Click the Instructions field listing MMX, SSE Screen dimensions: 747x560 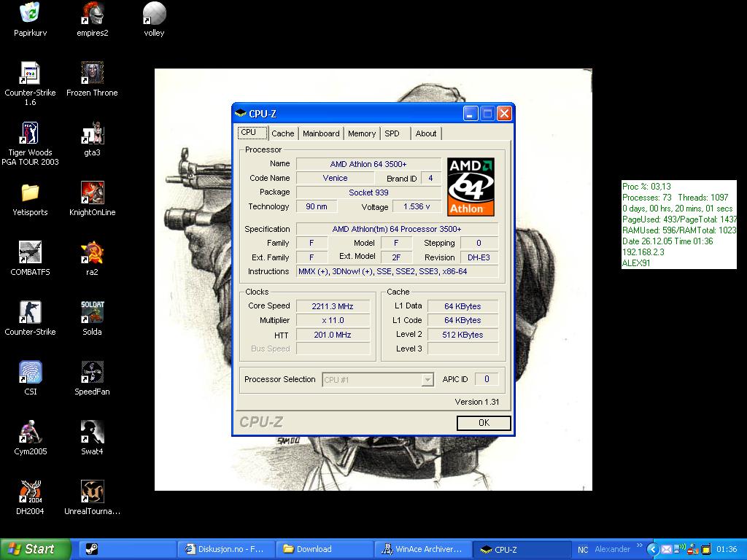pos(398,271)
